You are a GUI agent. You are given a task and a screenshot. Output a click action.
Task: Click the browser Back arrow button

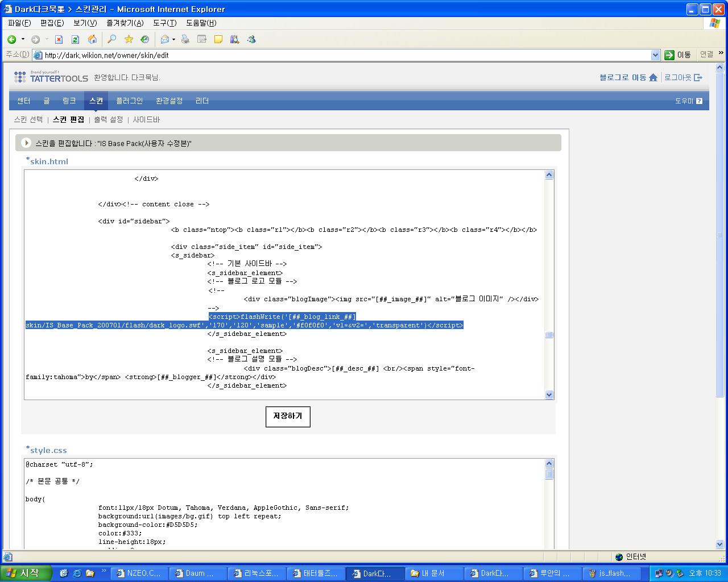point(11,39)
